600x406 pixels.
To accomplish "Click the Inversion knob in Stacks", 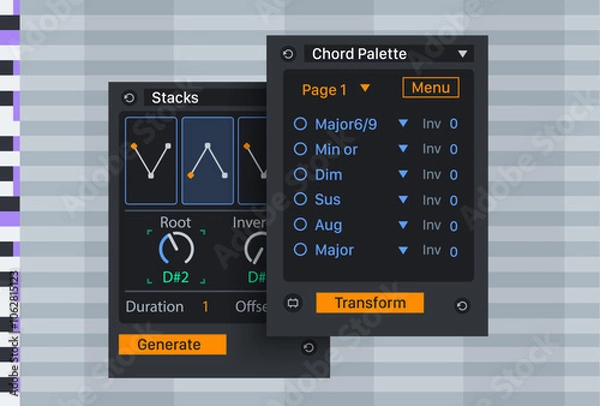I will point(256,248).
